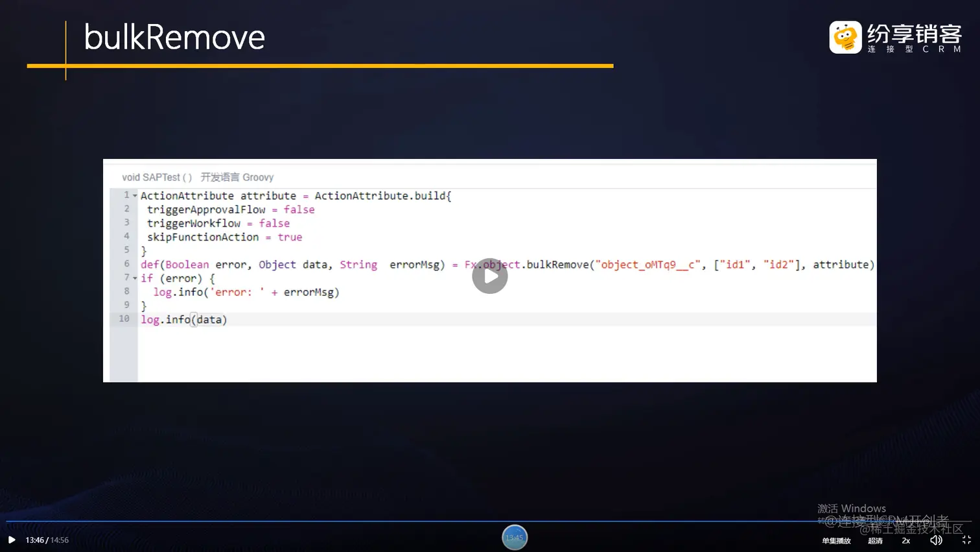Click 'skipFunctionAction = true' code line
Screen dimensions: 980x552
tap(224, 237)
